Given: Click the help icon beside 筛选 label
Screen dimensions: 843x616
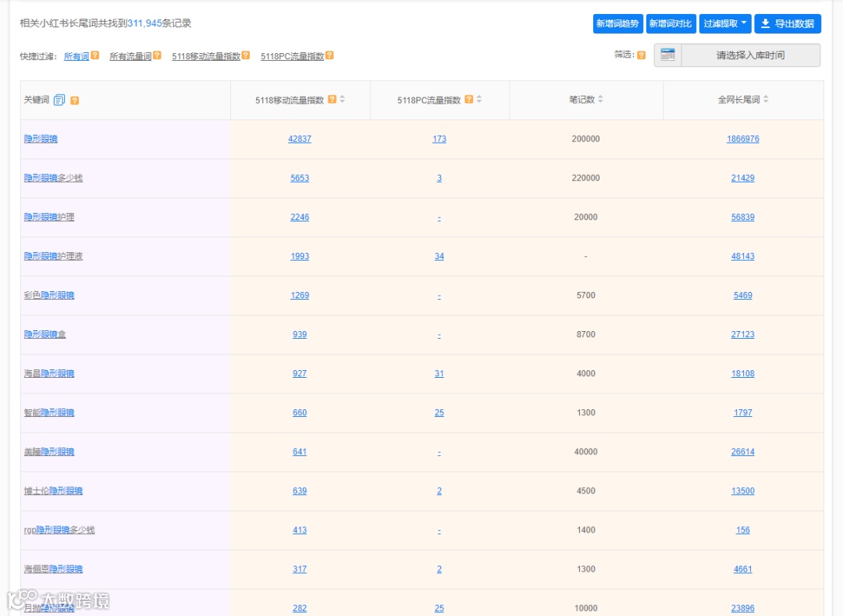Looking at the screenshot, I should pyautogui.click(x=642, y=55).
